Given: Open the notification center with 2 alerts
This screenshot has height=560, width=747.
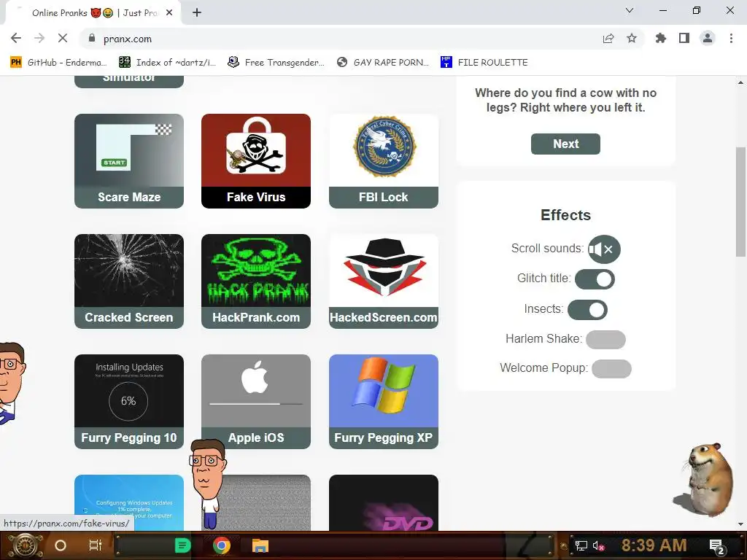Looking at the screenshot, I should (x=717, y=546).
